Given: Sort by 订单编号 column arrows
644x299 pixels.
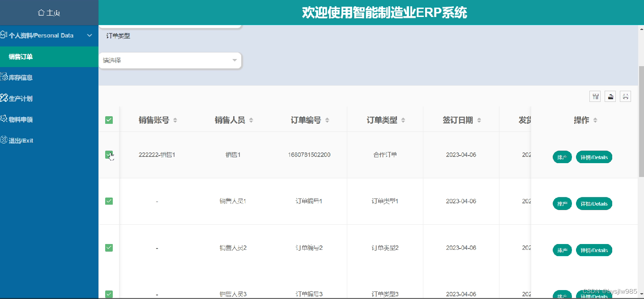Looking at the screenshot, I should [x=328, y=120].
